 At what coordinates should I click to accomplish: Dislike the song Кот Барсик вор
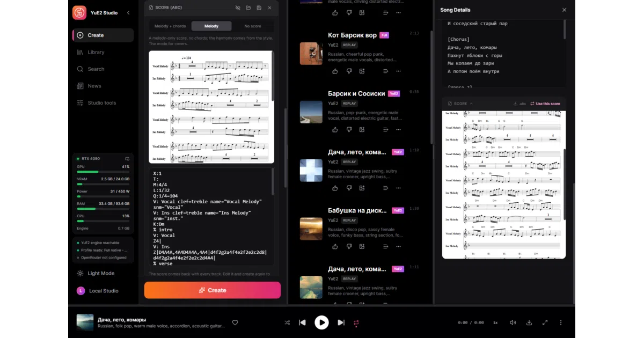pos(349,71)
